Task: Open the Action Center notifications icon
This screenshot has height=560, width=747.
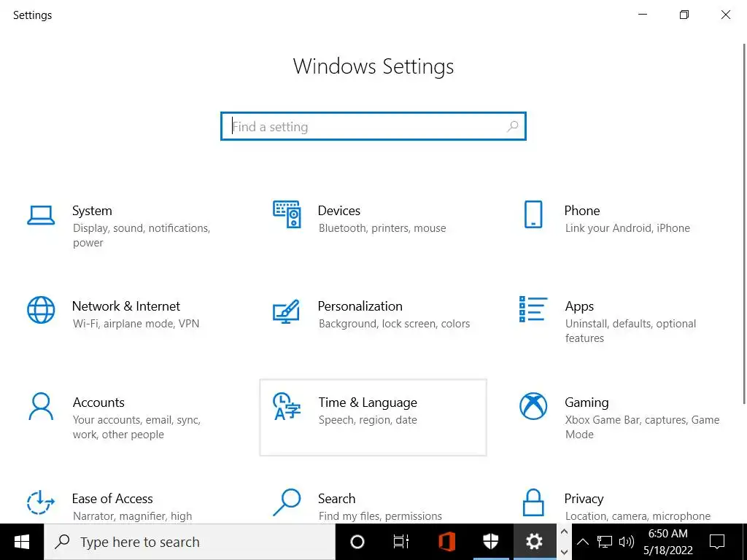Action: tap(717, 542)
